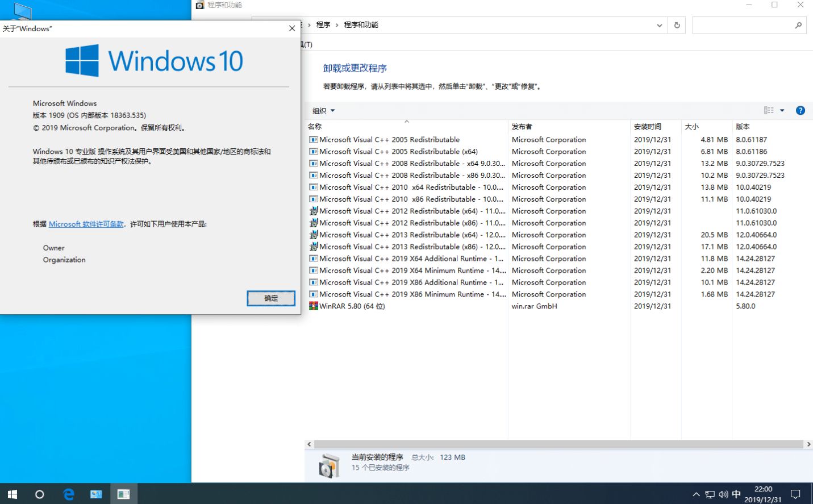
Task: Click the volume speaker tray icon
Action: coord(723,494)
